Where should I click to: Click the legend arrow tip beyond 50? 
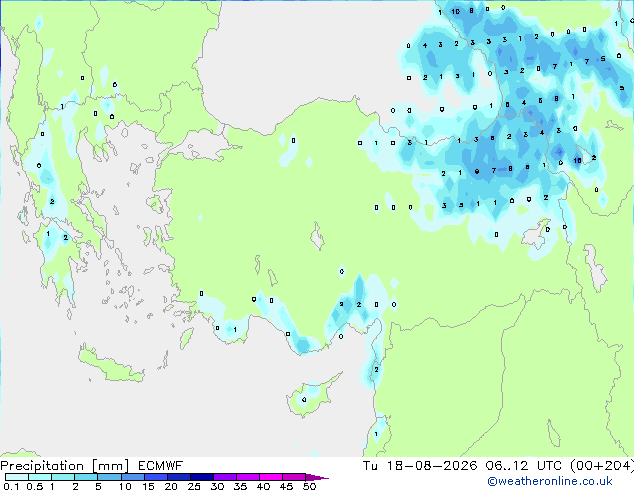[317, 477]
